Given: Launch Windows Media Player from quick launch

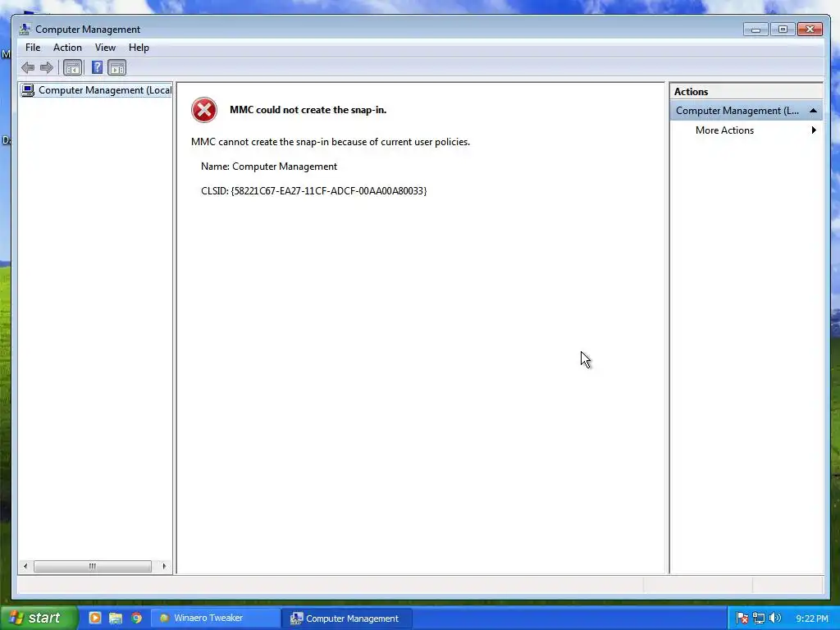Looking at the screenshot, I should click(95, 618).
